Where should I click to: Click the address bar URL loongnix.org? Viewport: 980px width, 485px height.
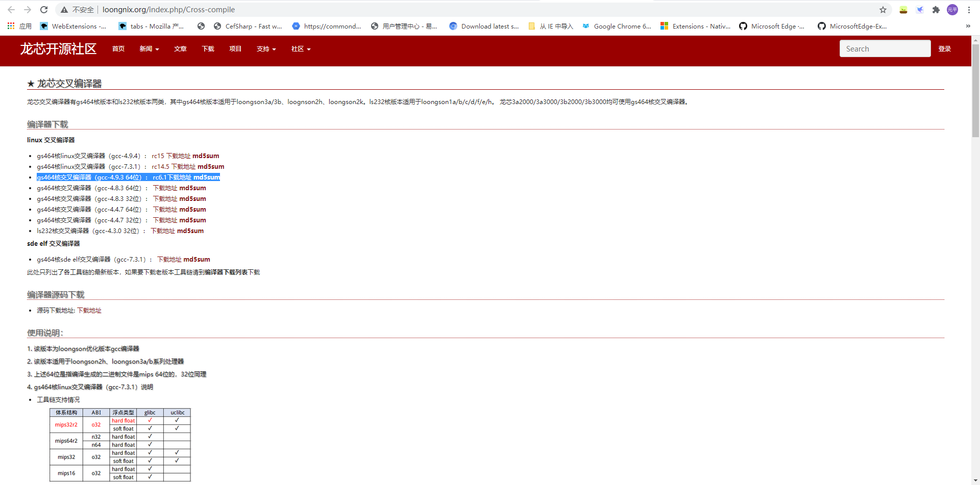tap(168, 10)
